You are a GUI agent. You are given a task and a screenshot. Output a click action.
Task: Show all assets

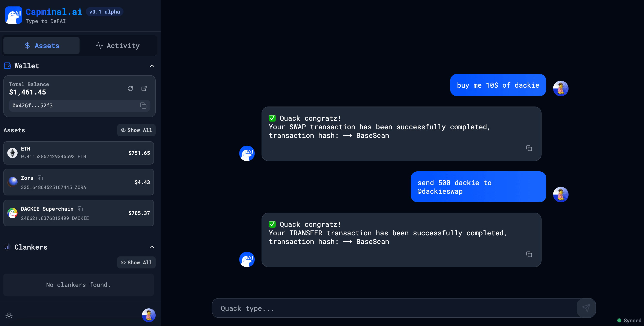pos(136,130)
